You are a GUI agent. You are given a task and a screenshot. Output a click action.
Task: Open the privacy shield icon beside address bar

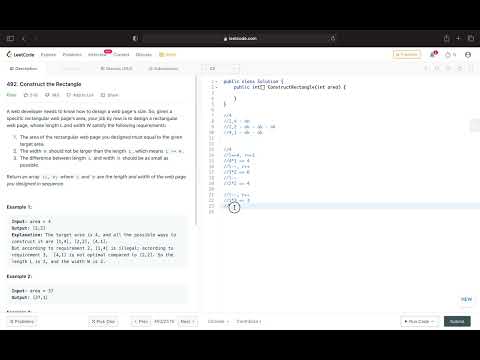[x=135, y=38]
